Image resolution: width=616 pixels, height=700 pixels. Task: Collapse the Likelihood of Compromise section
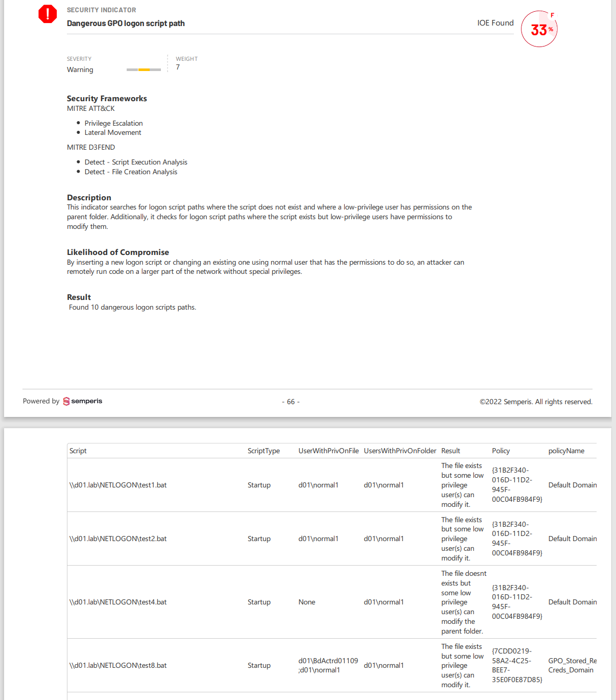tap(117, 252)
